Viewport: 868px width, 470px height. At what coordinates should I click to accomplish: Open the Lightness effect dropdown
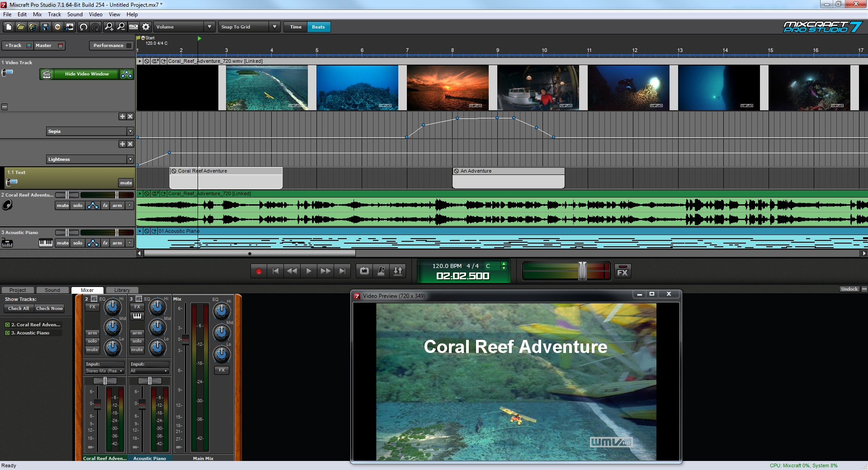coord(130,160)
